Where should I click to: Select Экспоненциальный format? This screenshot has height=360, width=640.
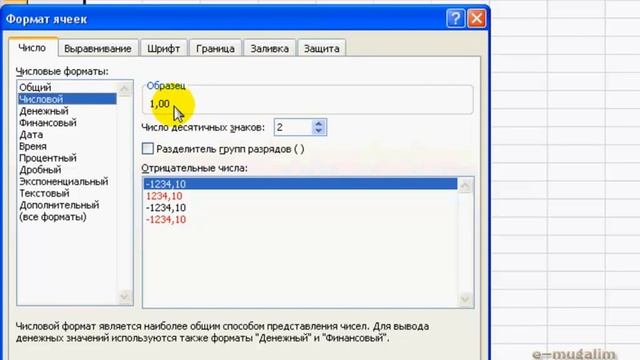pos(67,182)
